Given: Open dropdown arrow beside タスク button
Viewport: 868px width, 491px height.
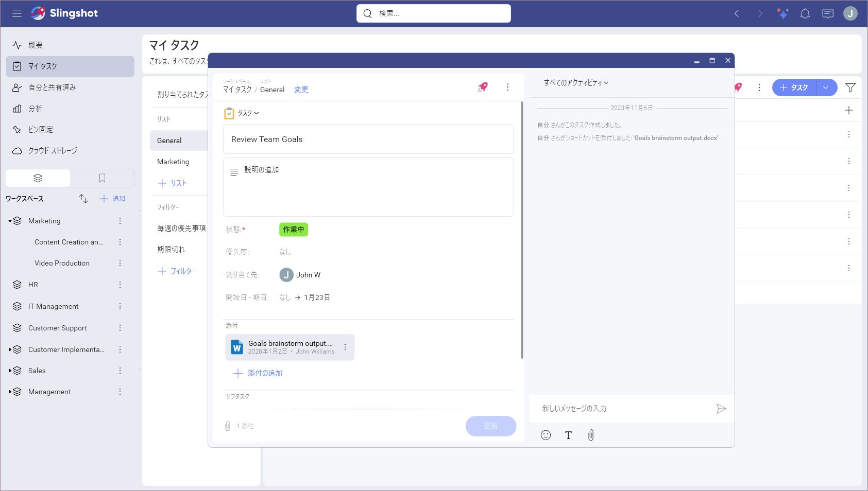Looking at the screenshot, I should click(x=826, y=87).
